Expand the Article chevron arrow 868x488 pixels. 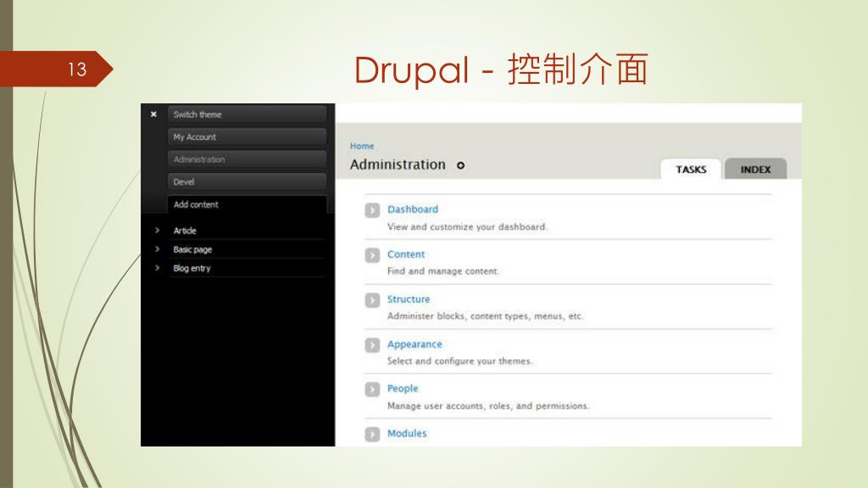[157, 230]
